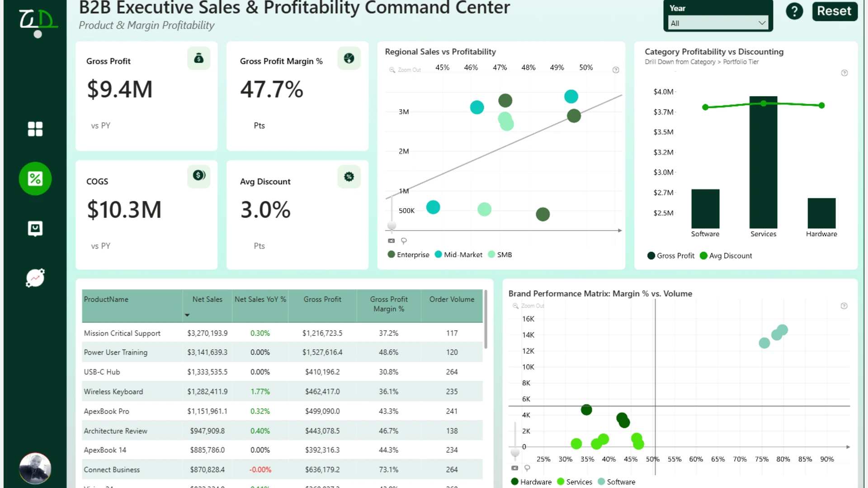
Task: Open the Year dropdown
Action: click(x=718, y=23)
